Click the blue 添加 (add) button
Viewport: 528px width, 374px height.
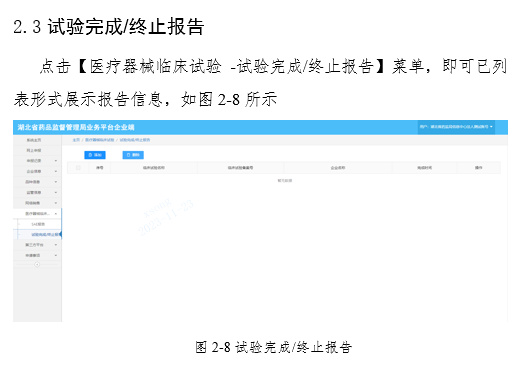[x=95, y=155]
